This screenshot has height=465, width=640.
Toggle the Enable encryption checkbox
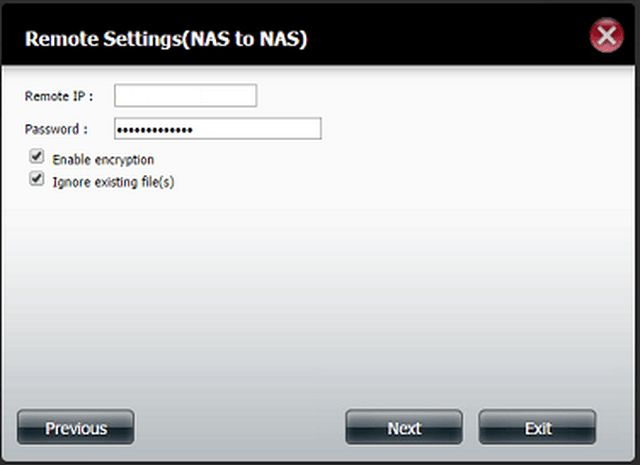36,156
